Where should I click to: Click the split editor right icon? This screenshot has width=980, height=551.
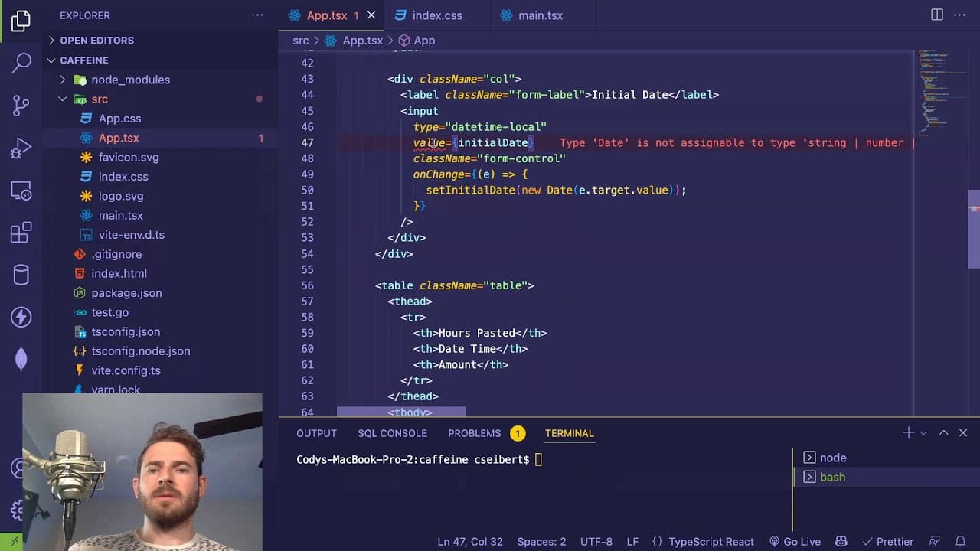pyautogui.click(x=937, y=15)
